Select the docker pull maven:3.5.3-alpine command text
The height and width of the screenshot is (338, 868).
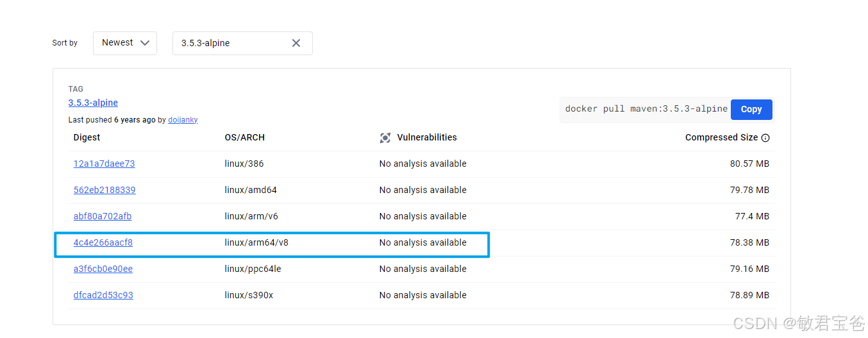tap(646, 109)
